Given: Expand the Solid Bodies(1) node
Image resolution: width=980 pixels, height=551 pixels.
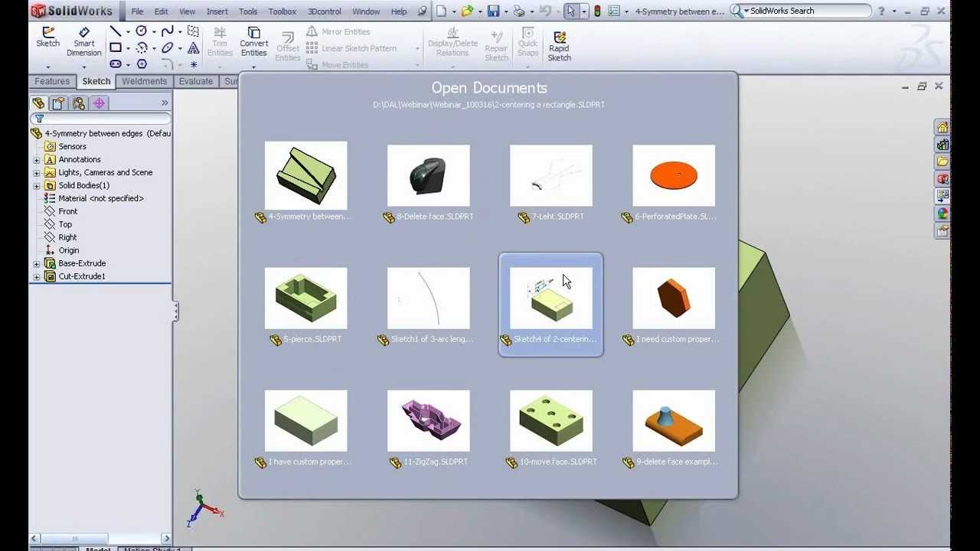Looking at the screenshot, I should pos(37,186).
